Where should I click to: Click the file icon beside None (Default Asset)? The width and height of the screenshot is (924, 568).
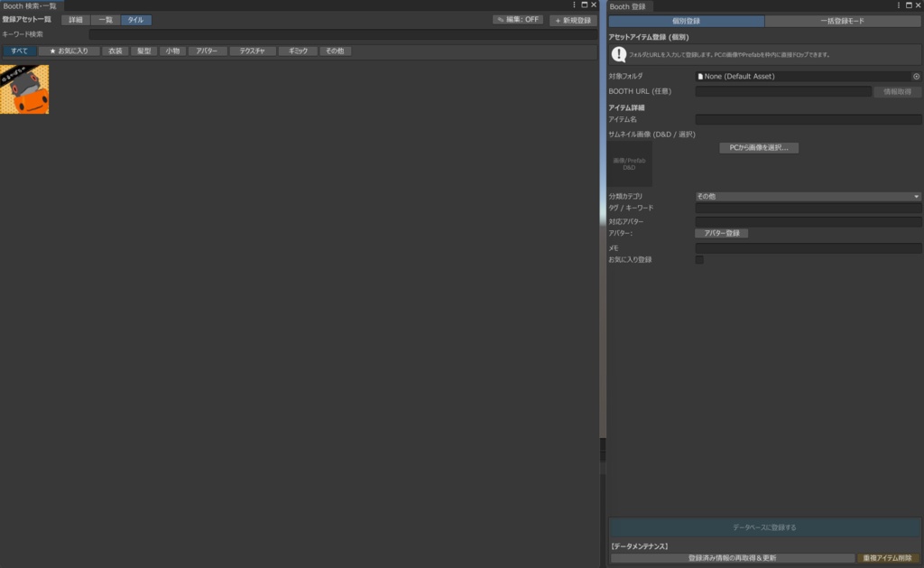coord(700,76)
